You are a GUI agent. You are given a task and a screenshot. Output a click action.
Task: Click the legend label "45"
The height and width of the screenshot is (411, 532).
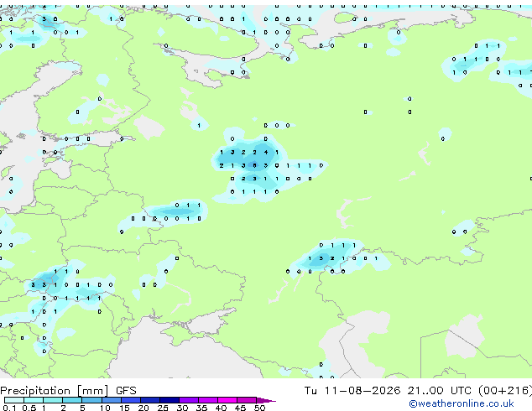(x=240, y=408)
